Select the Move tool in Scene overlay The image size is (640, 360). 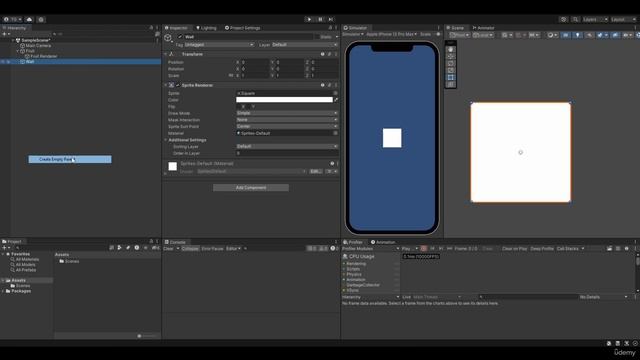point(451,56)
